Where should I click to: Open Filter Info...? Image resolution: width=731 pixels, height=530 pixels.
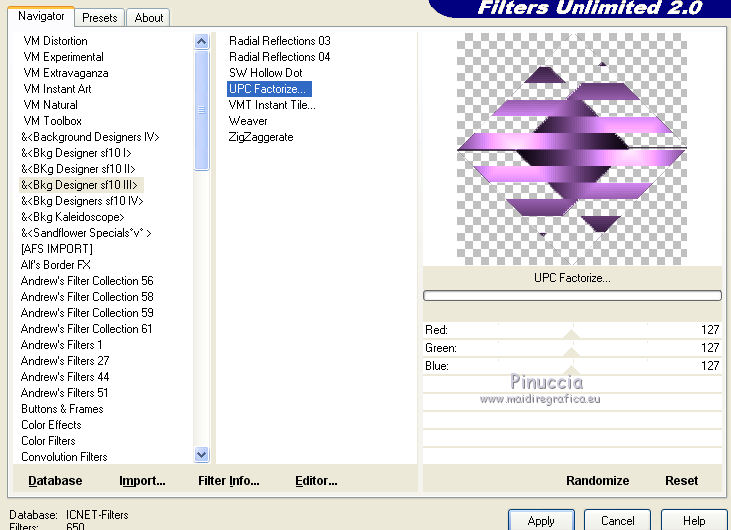pyautogui.click(x=228, y=481)
